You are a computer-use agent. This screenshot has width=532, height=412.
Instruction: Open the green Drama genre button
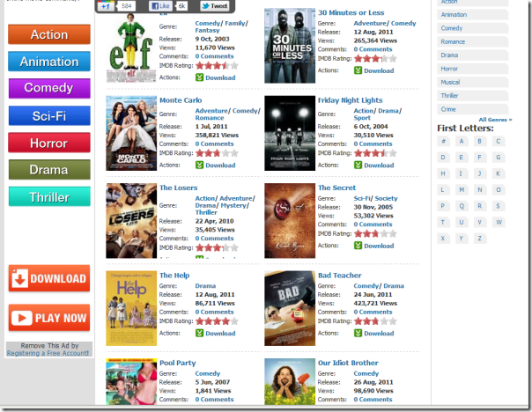point(49,170)
